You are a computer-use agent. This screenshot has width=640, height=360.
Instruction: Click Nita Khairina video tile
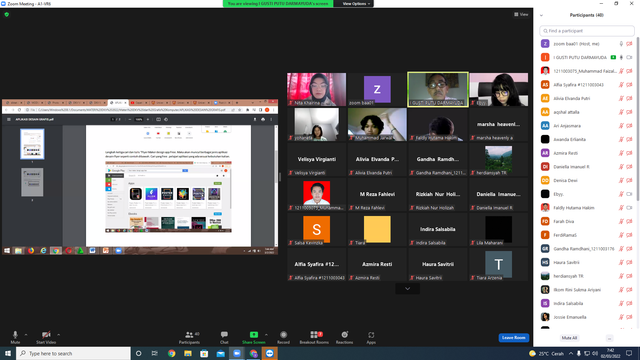316,89
